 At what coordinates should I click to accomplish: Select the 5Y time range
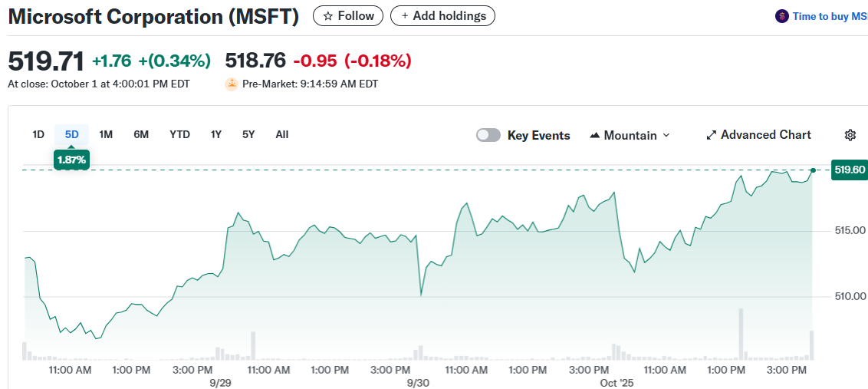(x=248, y=134)
